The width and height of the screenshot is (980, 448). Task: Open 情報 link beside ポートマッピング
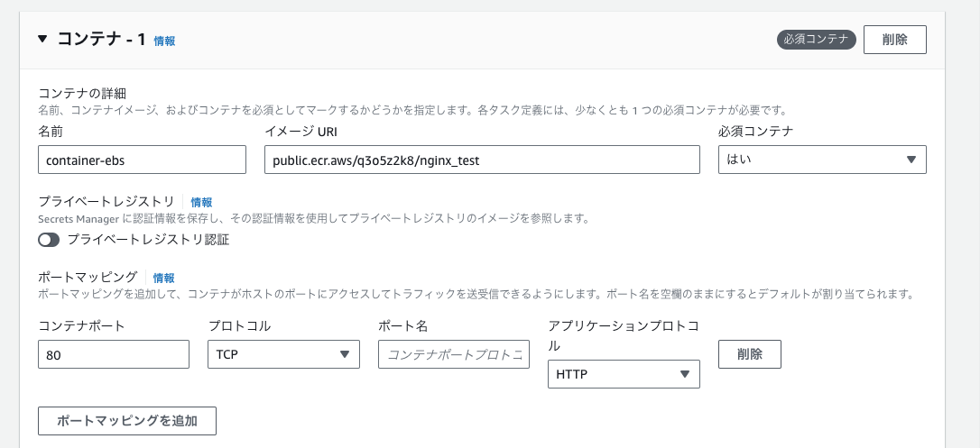pyautogui.click(x=163, y=279)
